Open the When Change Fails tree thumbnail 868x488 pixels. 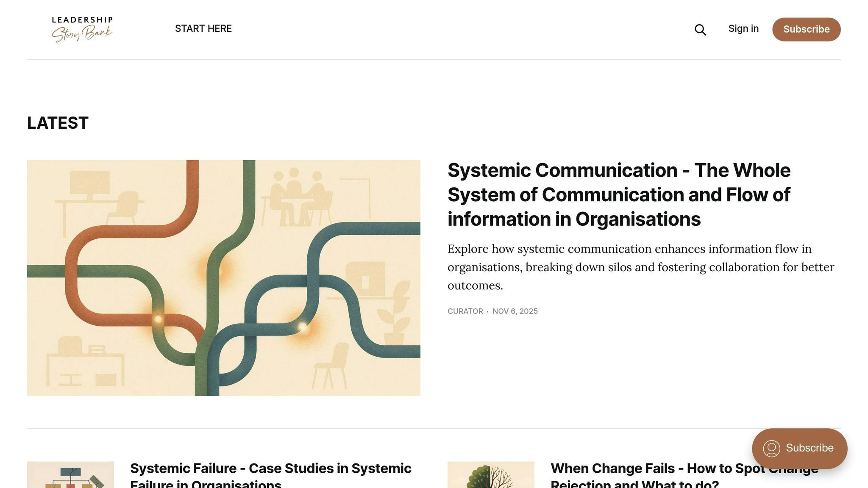click(x=491, y=475)
